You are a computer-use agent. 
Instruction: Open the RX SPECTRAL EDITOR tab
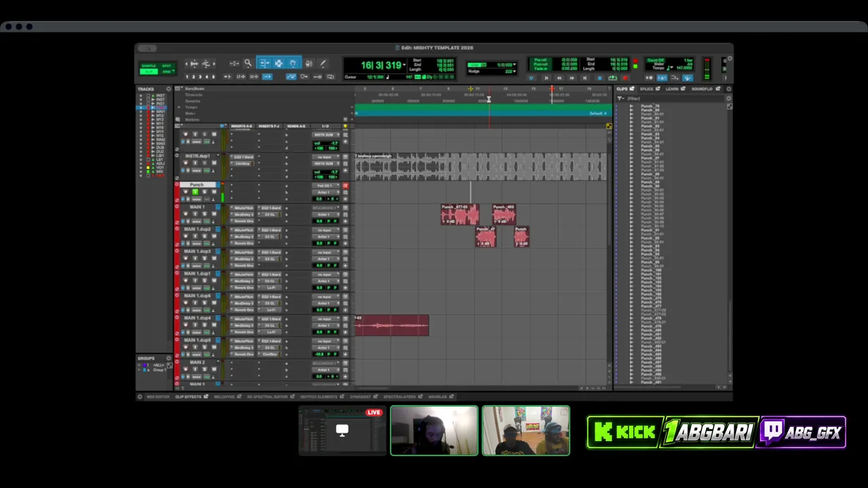[267, 396]
